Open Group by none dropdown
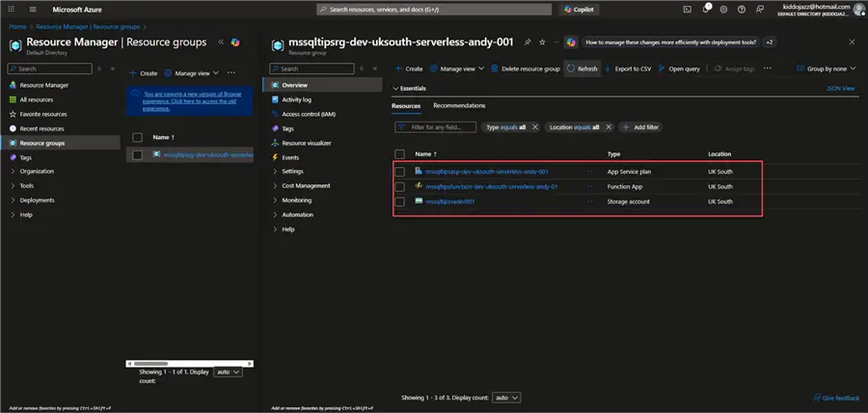Image resolution: width=868 pixels, height=413 pixels. pos(827,69)
